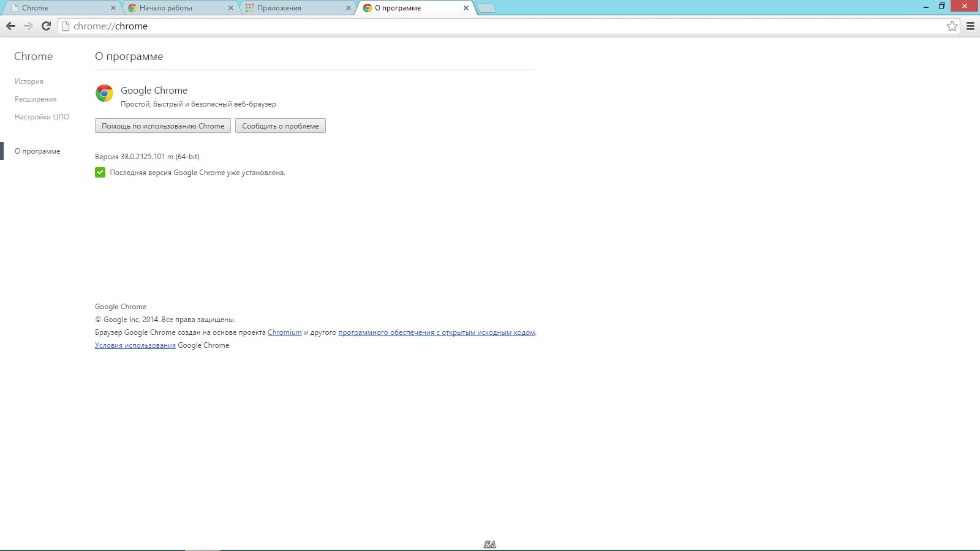Viewport: 980px width, 551px height.
Task: Click 'Сообщить о проблеме' button
Action: (281, 126)
